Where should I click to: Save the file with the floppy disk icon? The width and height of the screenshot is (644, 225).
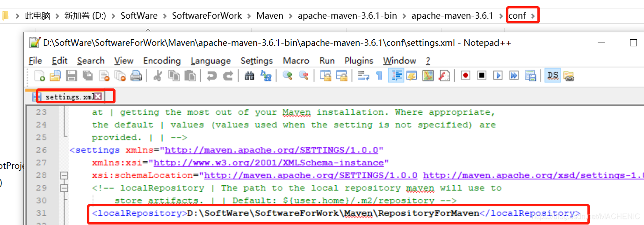[x=71, y=76]
